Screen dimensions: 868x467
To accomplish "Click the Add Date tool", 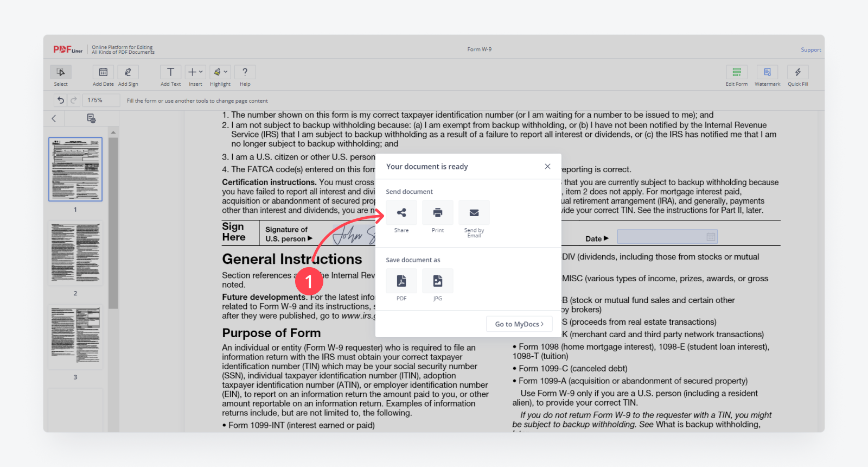I will tap(103, 72).
